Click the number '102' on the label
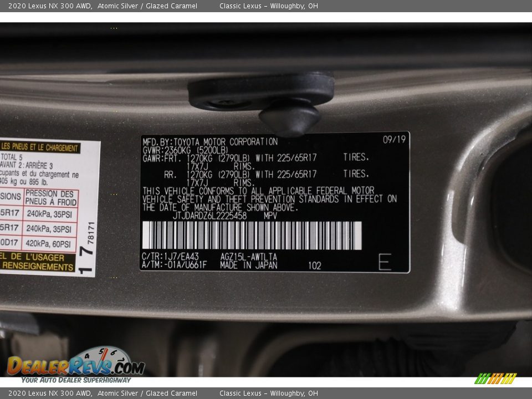The width and height of the screenshot is (532, 399). 315,265
